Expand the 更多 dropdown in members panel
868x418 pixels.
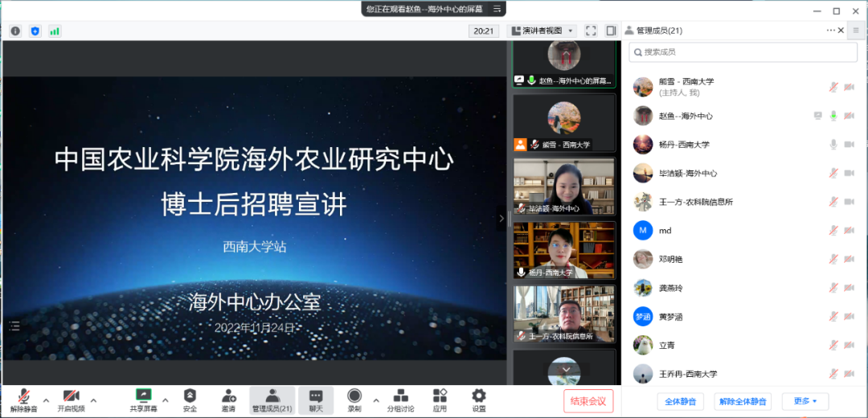(x=805, y=401)
